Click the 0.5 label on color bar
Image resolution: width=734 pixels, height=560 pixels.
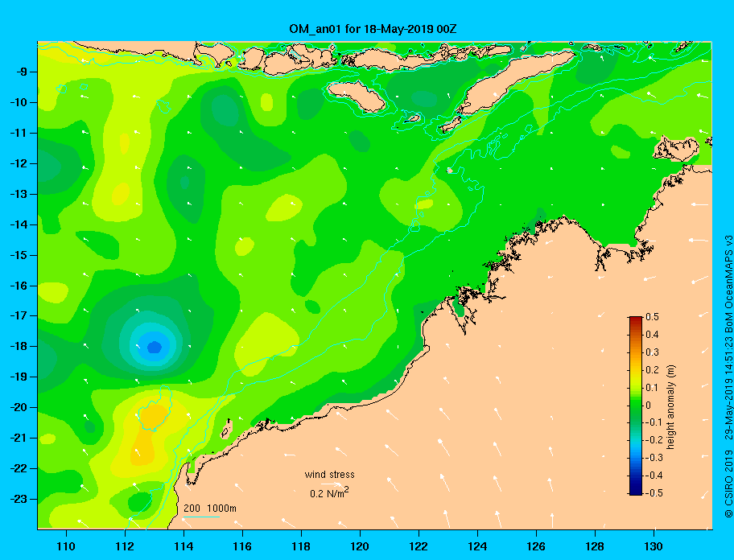pyautogui.click(x=652, y=317)
